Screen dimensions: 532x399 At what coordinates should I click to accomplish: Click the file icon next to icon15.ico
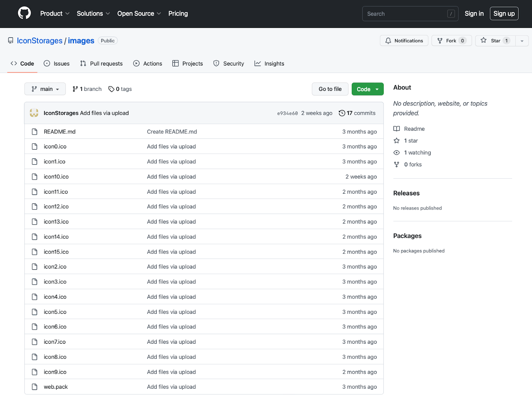pos(35,252)
